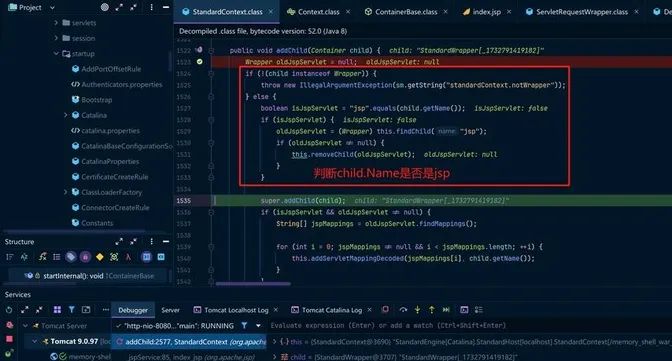Image resolution: width=672 pixels, height=361 pixels.
Task: Toggle the yellow diamond filter in Structure
Action: pos(100,257)
